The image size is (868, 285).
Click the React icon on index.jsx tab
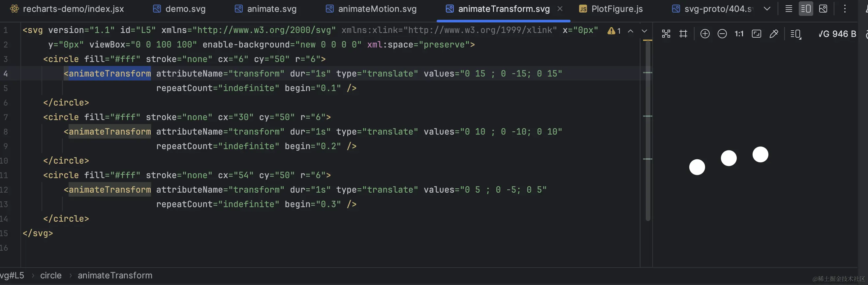point(15,9)
